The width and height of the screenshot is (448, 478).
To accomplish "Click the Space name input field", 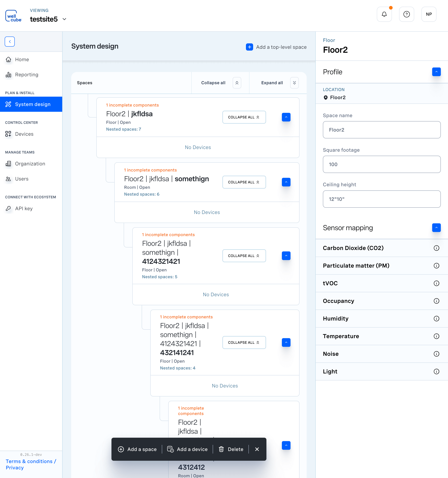I will pyautogui.click(x=381, y=130).
